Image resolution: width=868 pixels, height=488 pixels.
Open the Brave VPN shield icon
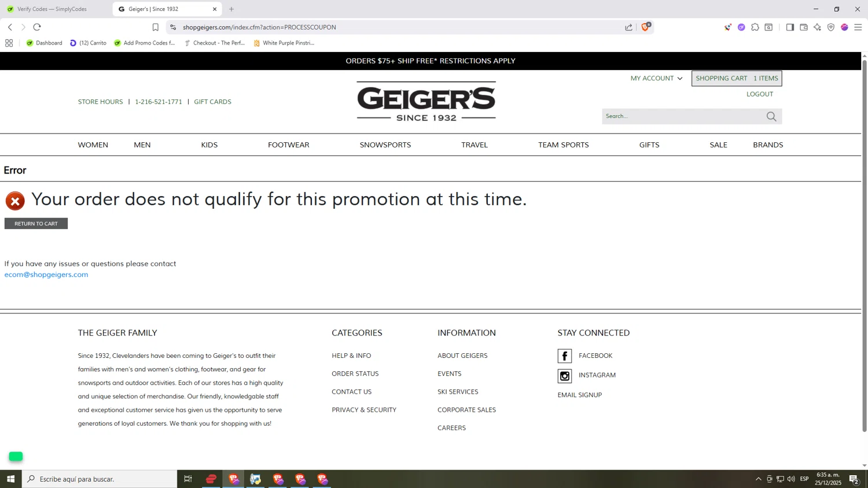(x=831, y=27)
